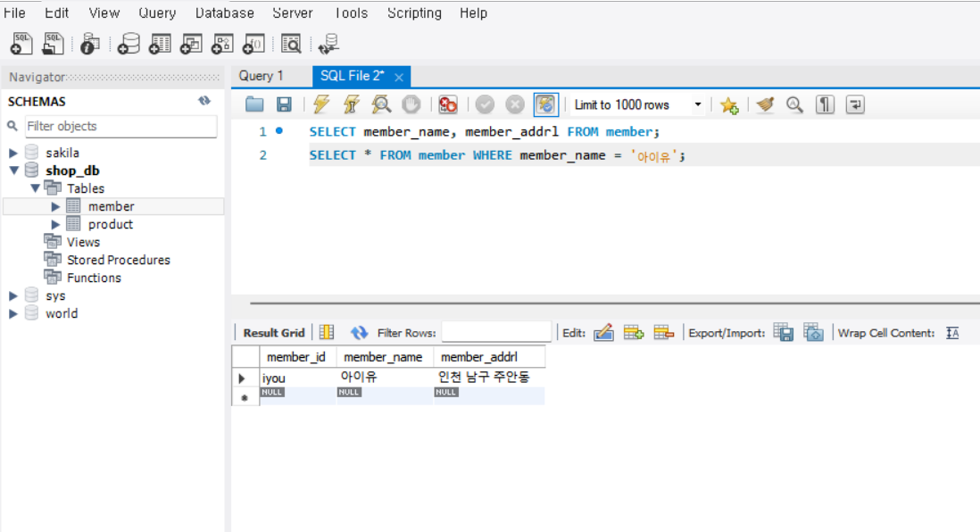The height and width of the screenshot is (532, 980).
Task: Expand the product table
Action: (x=55, y=224)
